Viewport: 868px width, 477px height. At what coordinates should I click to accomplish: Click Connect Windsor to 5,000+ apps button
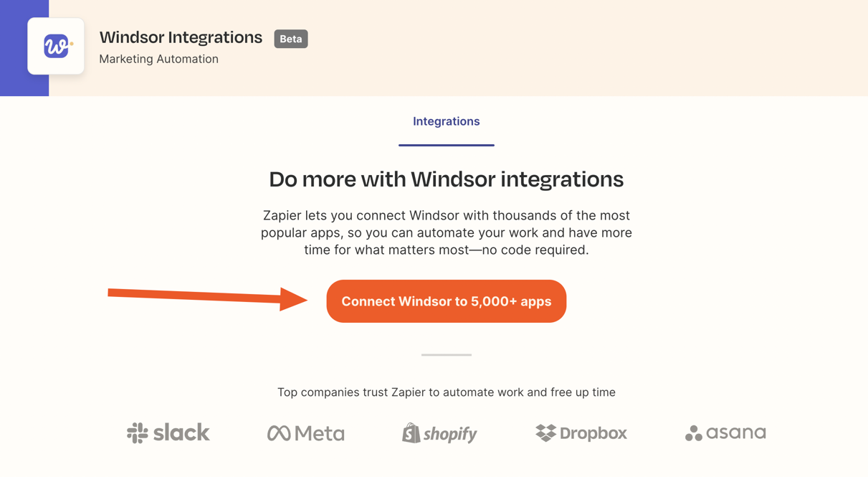446,301
